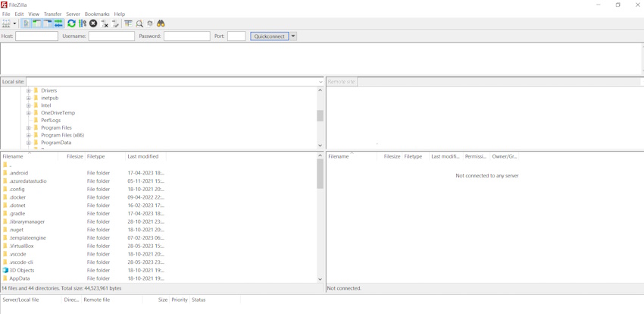This screenshot has width=644, height=314.
Task: Click the refresh file lists icon
Action: coord(71,24)
